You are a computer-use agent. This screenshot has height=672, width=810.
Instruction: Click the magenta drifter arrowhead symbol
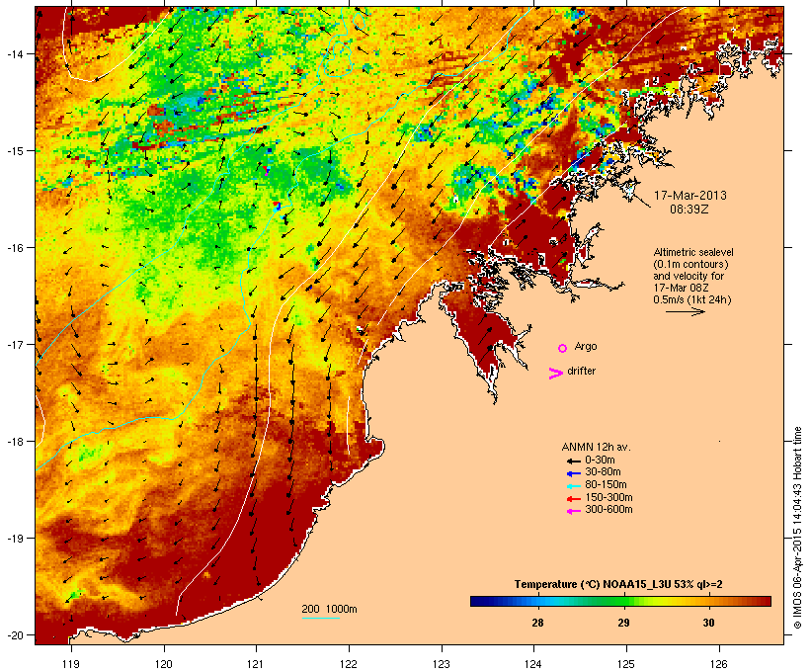click(555, 373)
